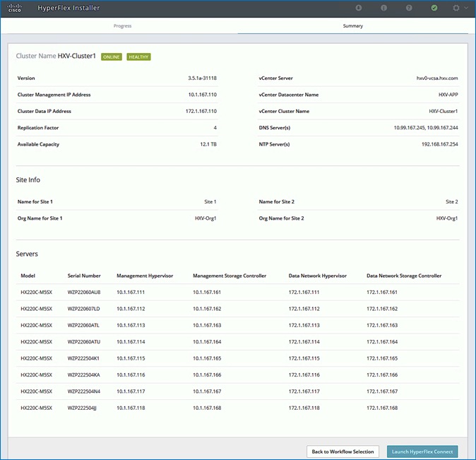The height and width of the screenshot is (460, 476).
Task: Select DNS servers value 10.99.167.245, 10.99.167.244
Action: (426, 128)
